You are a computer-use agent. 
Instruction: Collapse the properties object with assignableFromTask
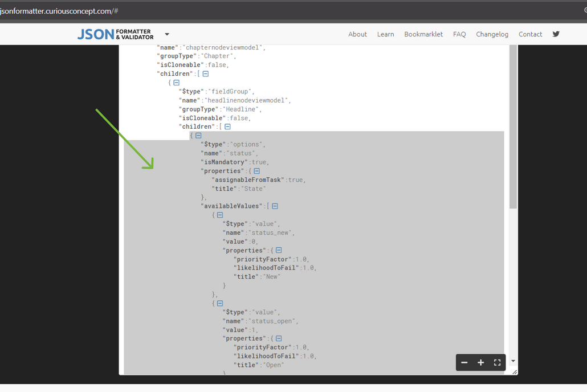tap(257, 171)
